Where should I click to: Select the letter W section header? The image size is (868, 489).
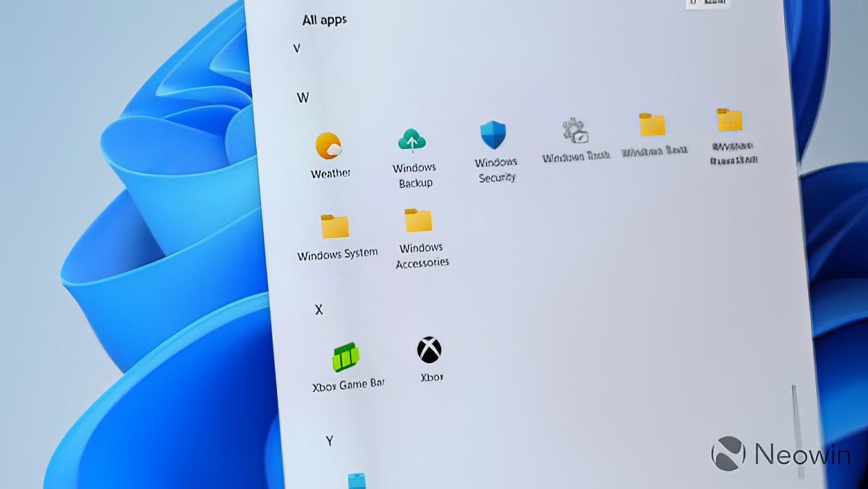[x=302, y=97]
